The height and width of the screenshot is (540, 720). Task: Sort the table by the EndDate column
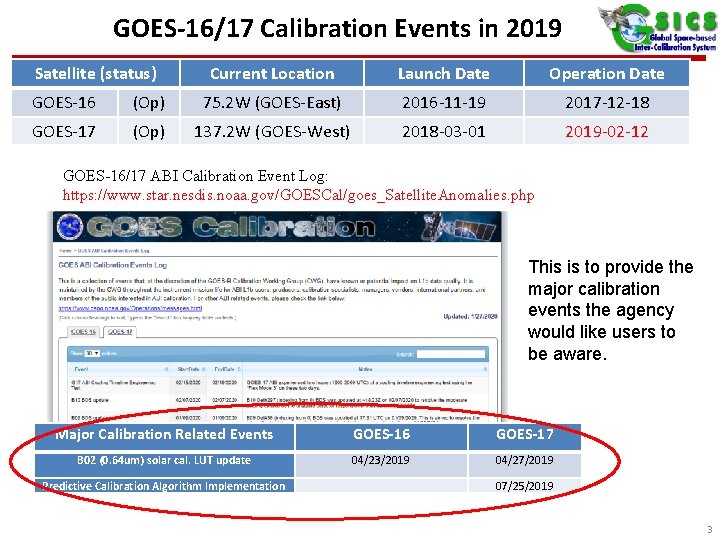225,369
